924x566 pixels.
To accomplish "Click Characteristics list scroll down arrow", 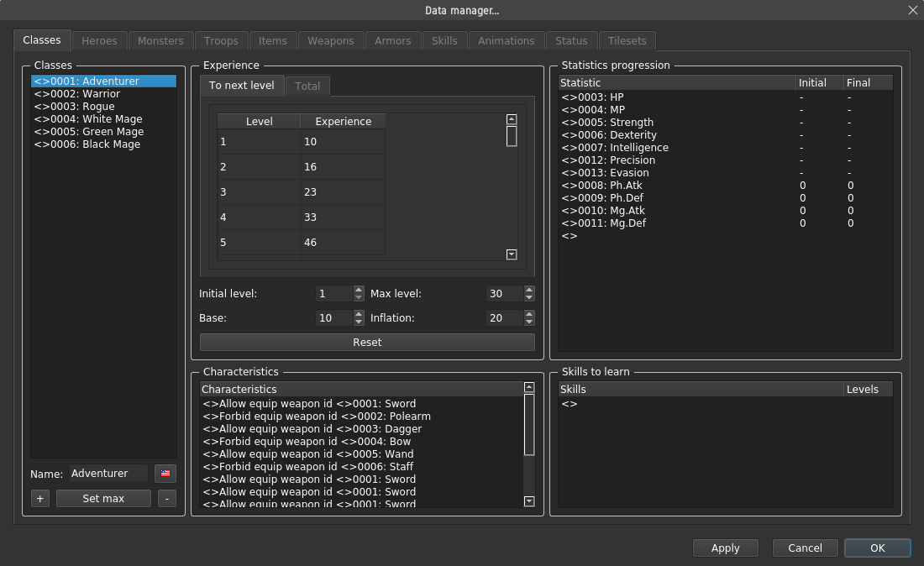I will click(529, 501).
